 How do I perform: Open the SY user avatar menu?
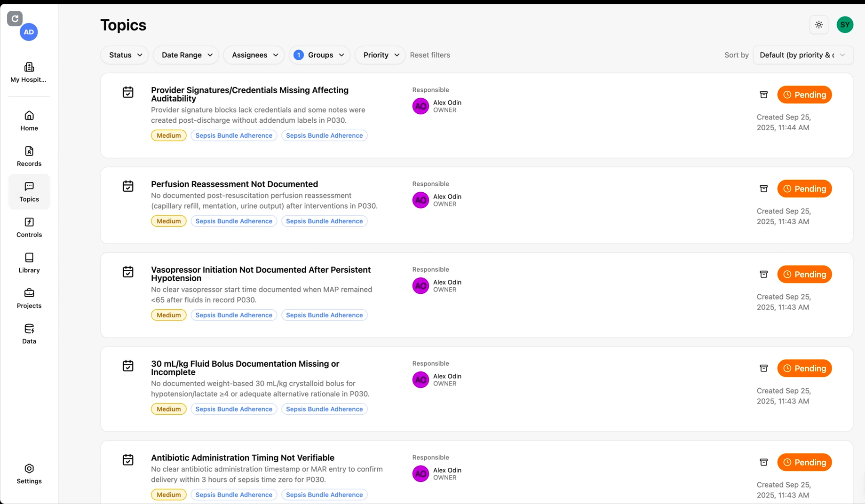click(845, 25)
